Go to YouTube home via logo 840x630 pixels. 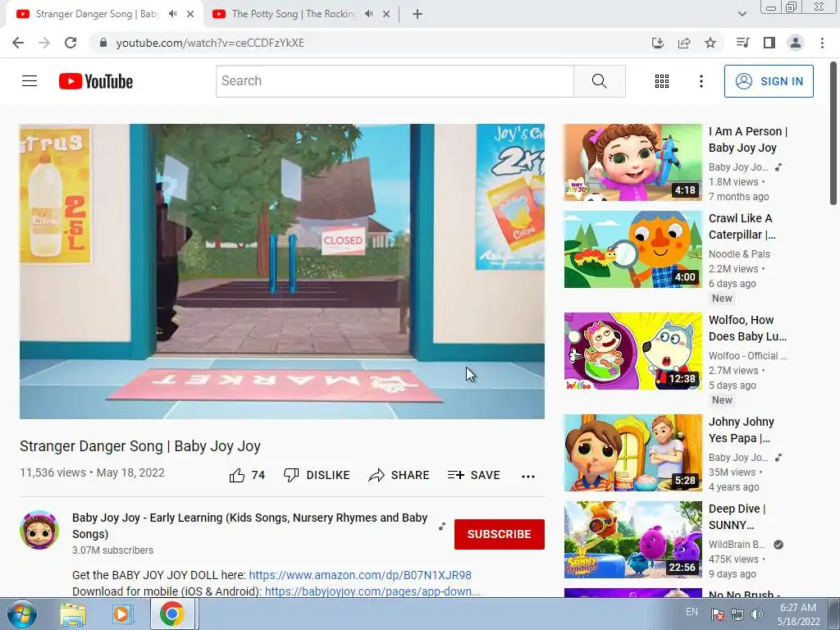[x=96, y=81]
